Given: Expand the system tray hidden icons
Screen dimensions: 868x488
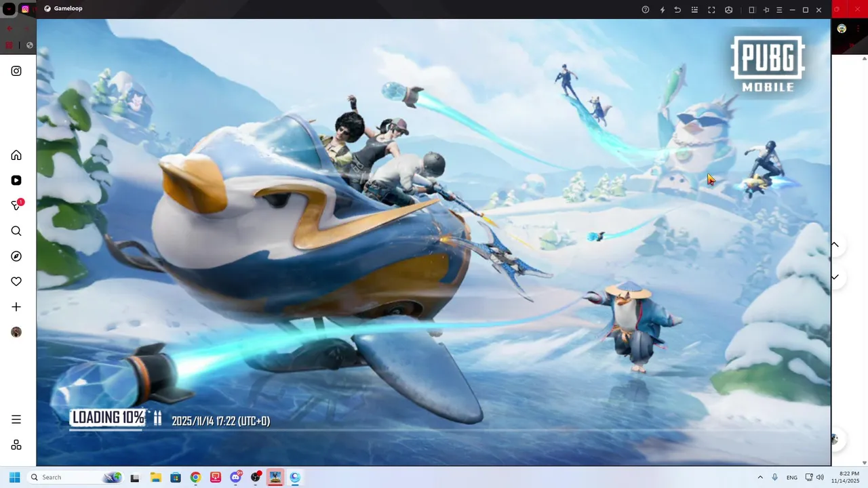Looking at the screenshot, I should 760,477.
